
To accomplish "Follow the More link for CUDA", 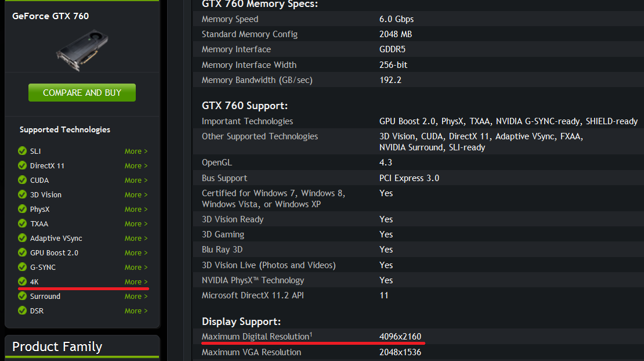I will click(136, 180).
